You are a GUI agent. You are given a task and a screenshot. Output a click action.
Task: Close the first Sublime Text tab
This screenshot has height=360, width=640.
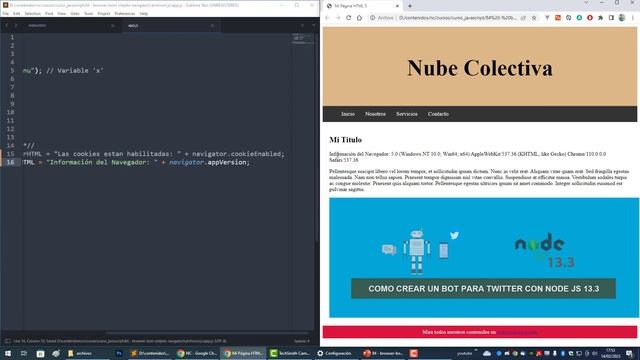[x=113, y=26]
